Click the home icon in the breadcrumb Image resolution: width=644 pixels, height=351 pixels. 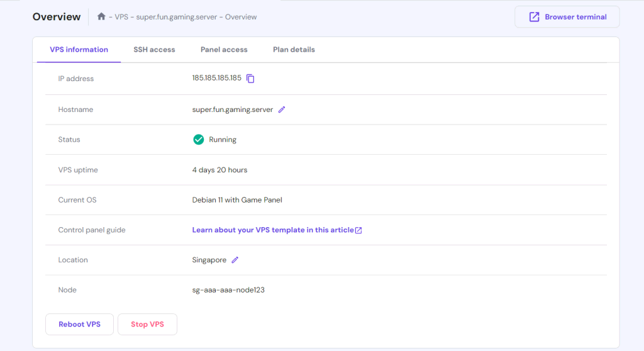click(101, 17)
